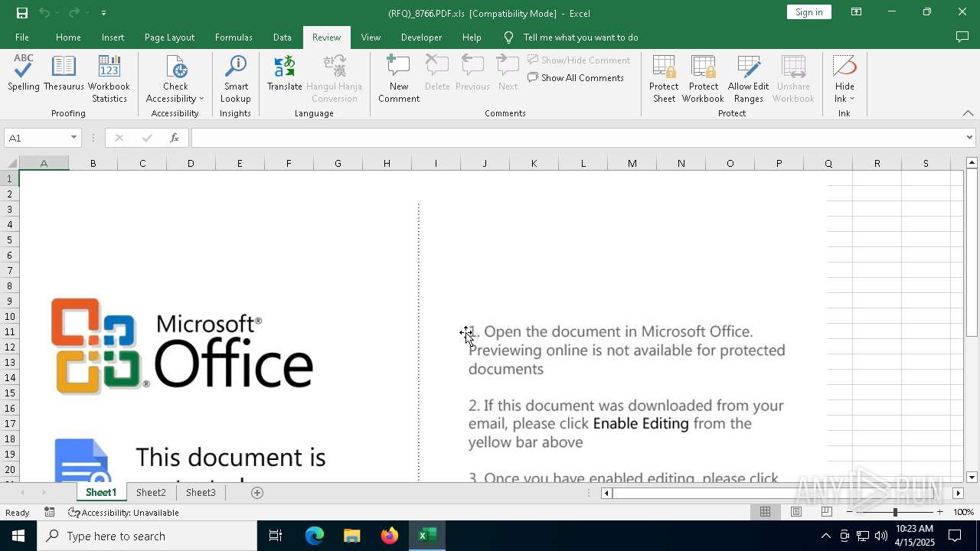980x551 pixels.
Task: Click the Name Box field
Action: (36, 138)
